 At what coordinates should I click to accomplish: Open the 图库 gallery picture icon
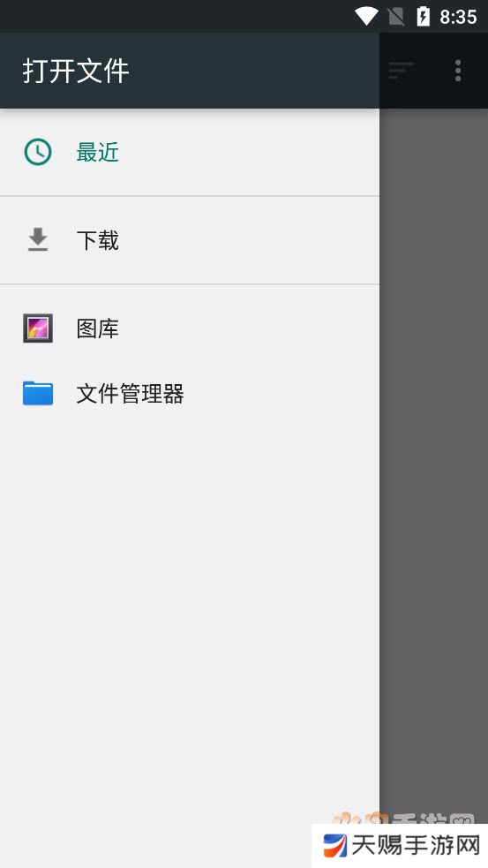pos(38,328)
